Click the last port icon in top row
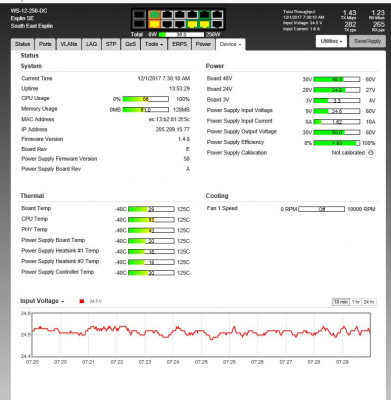The height and width of the screenshot is (400, 391). click(x=217, y=14)
